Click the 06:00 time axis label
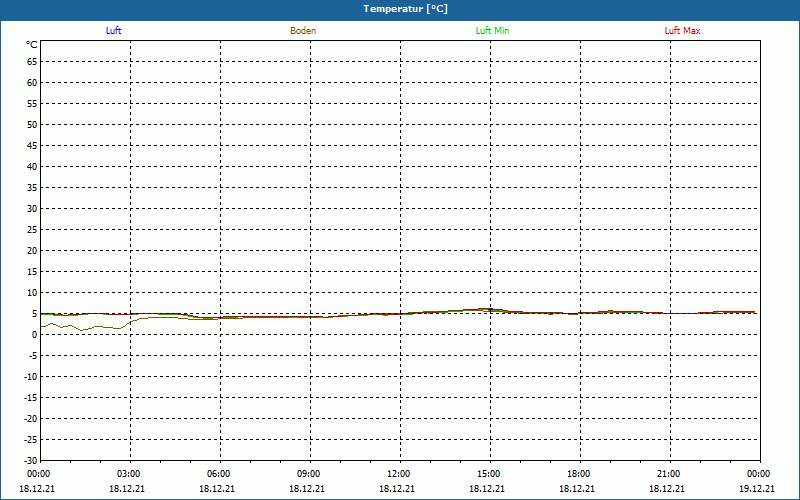 click(219, 474)
